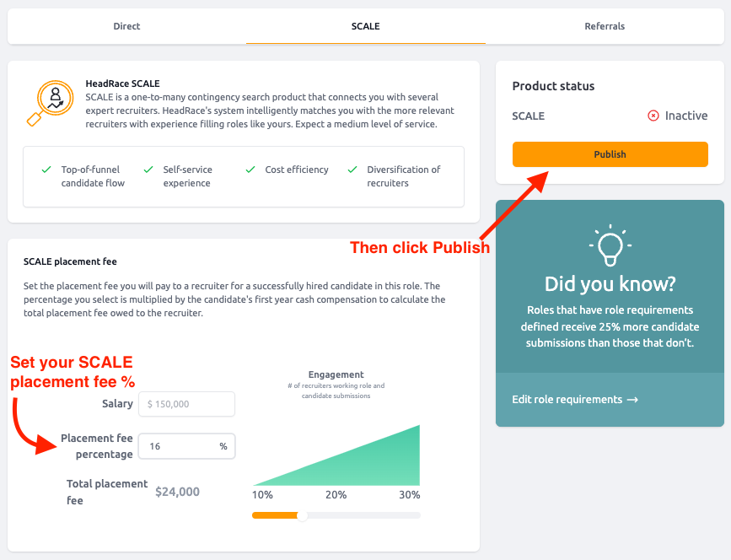
Task: Click the lightbulb icon above Did you know
Action: 610,245
